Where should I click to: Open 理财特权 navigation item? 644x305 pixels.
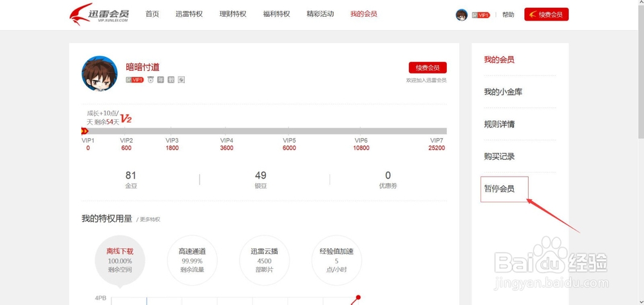[x=233, y=14]
